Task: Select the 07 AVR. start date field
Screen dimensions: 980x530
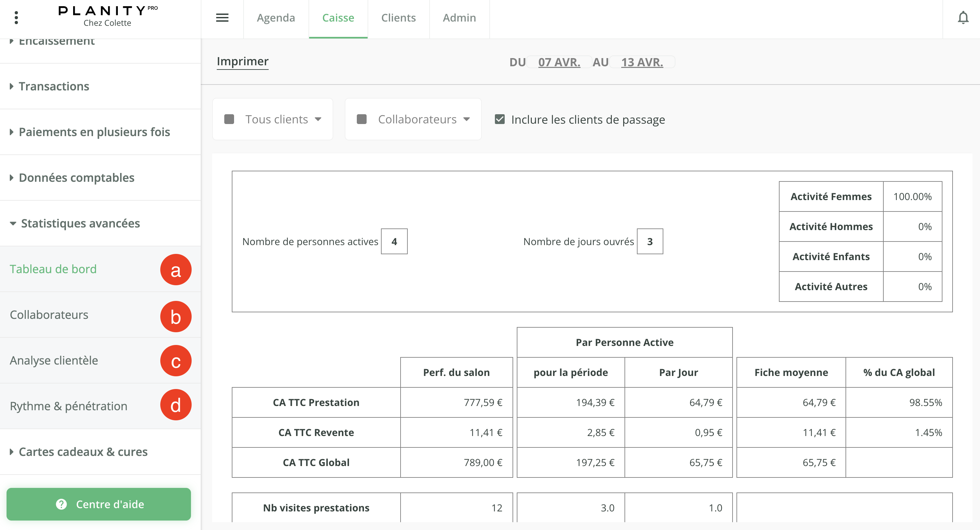Action: point(559,62)
